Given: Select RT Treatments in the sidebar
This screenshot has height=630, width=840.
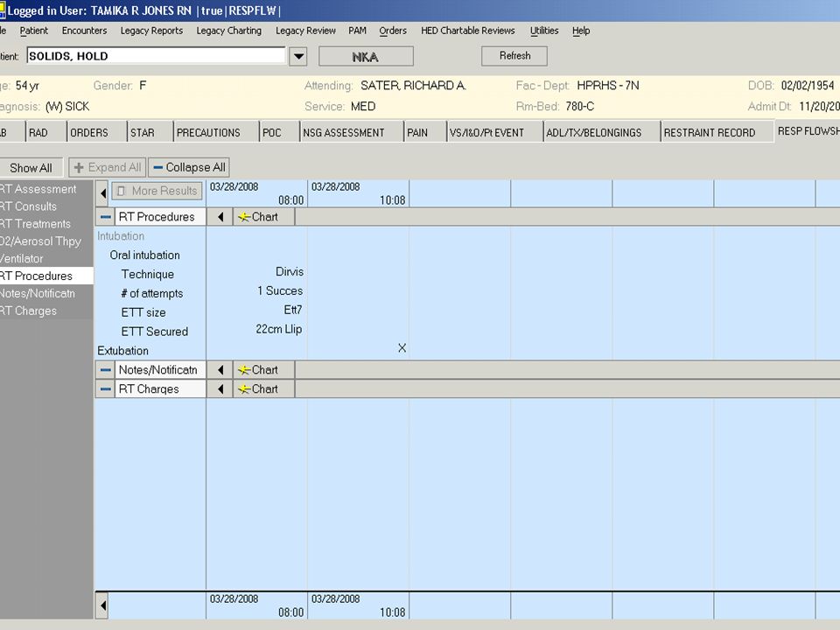Looking at the screenshot, I should click(46, 224).
